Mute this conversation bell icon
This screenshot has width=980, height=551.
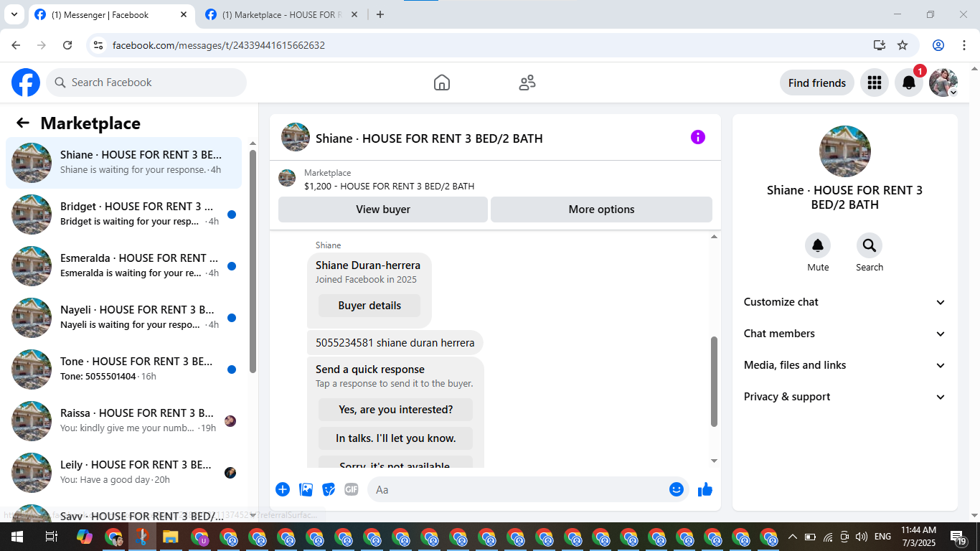click(x=818, y=245)
